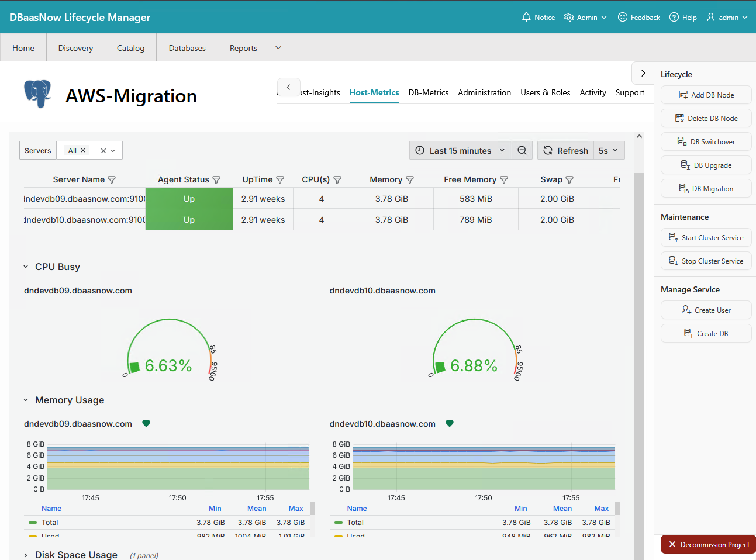Expand the Disk Space Usage section
The width and height of the screenshot is (756, 560).
coord(26,555)
